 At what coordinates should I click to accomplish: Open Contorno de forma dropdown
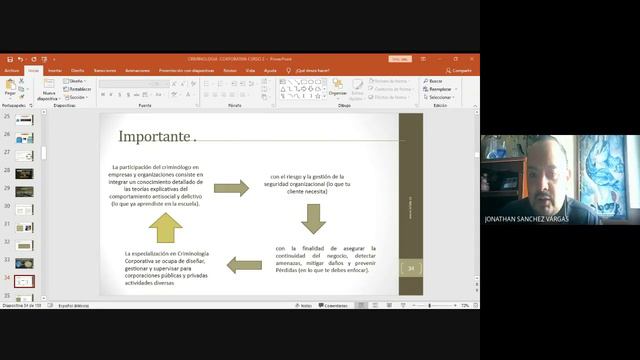pyautogui.click(x=390, y=89)
